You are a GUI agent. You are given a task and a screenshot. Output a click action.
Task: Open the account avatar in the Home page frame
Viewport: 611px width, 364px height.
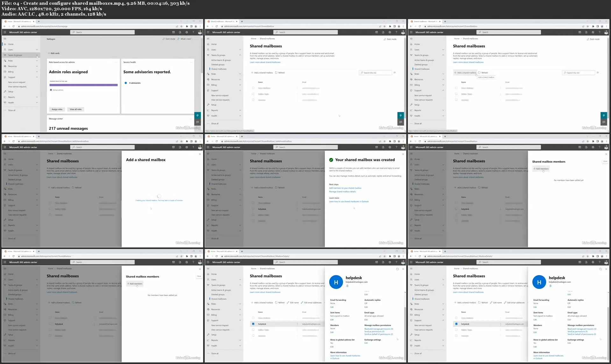coord(200,32)
